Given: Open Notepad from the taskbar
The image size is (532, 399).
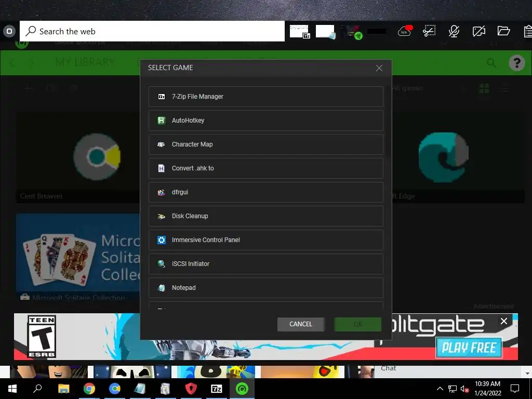Looking at the screenshot, I should coord(140,389).
